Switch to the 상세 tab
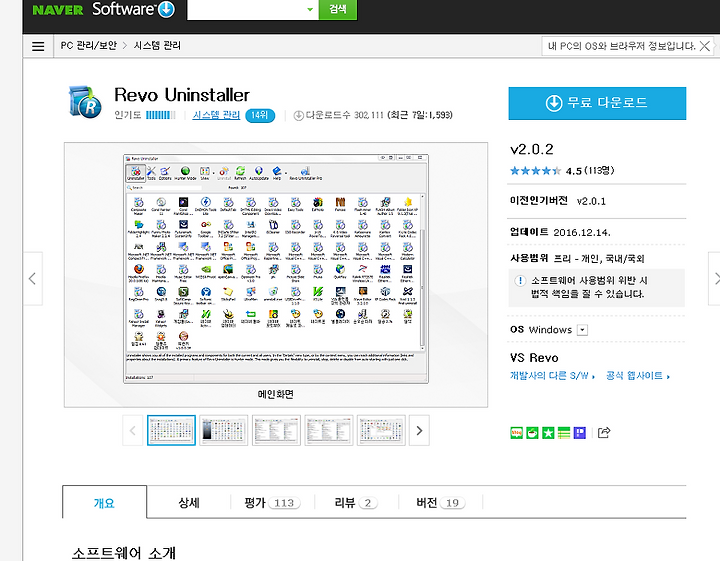Image resolution: width=720 pixels, height=561 pixels. [x=189, y=503]
